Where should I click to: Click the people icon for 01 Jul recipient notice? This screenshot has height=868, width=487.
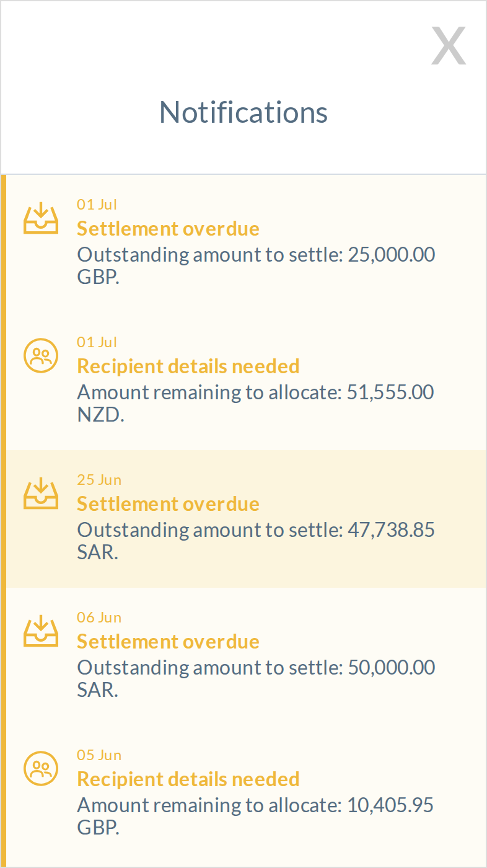coord(41,356)
